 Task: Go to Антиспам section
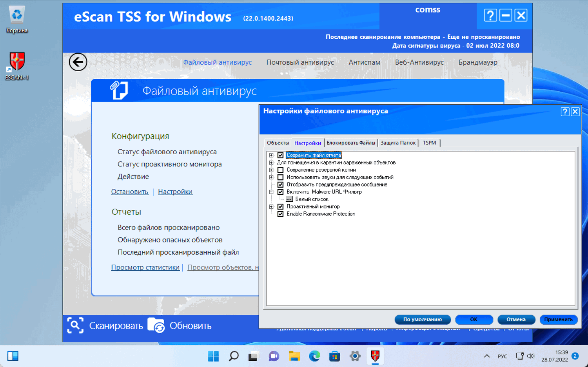[x=365, y=62]
